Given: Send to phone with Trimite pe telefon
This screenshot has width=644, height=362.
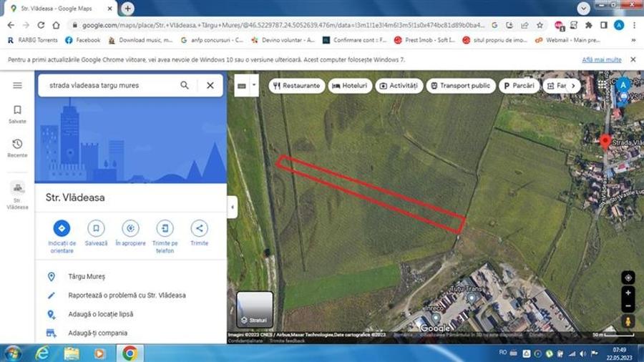Looking at the screenshot, I should click(x=165, y=236).
